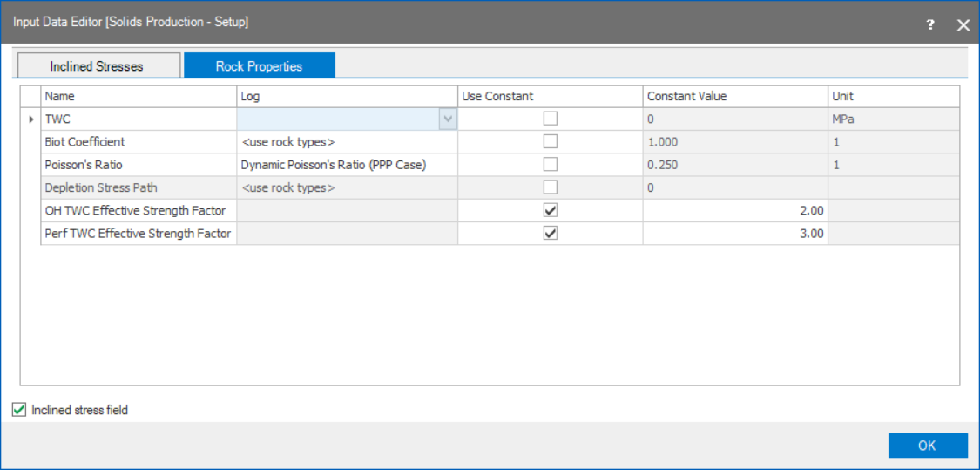
Task: Edit OH TWC constant value 2.00
Action: (x=734, y=210)
